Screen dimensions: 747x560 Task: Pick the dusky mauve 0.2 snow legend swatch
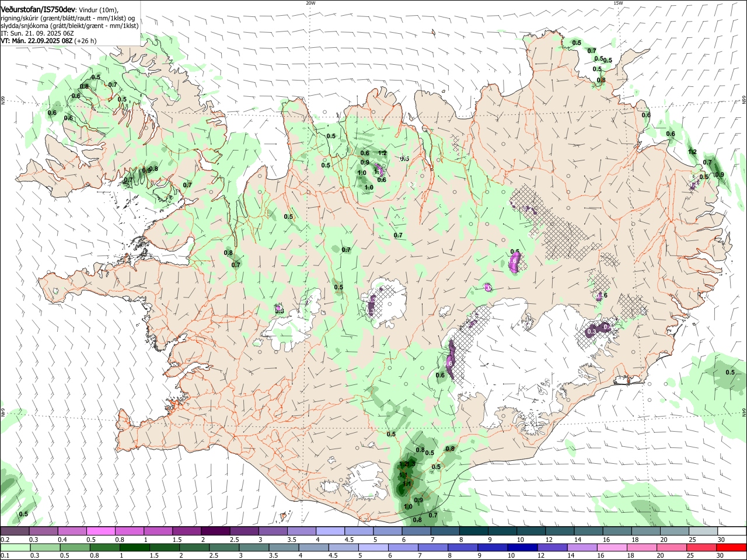[x=15, y=531]
